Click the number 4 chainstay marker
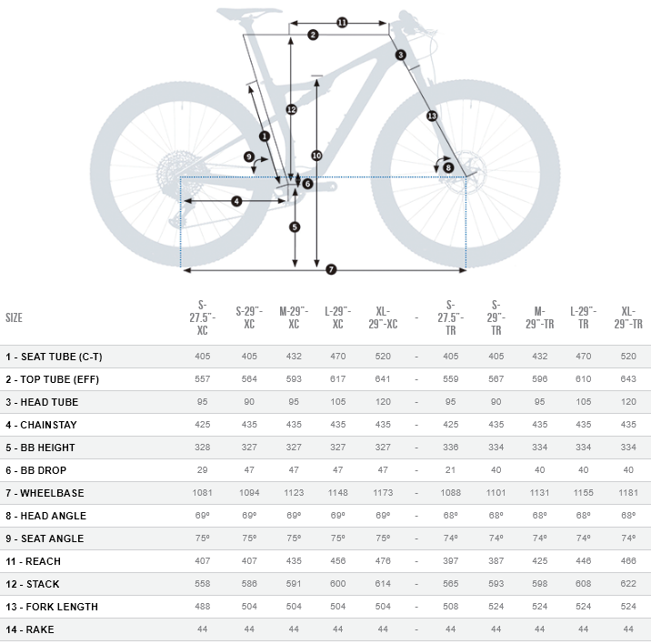Viewport: 651px width, 644px height. pyautogui.click(x=236, y=201)
